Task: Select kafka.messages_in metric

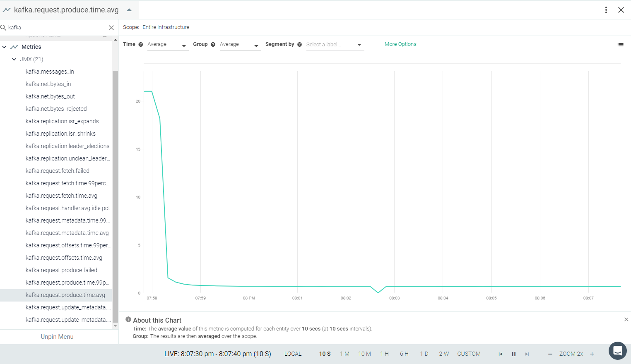Action: [x=50, y=72]
